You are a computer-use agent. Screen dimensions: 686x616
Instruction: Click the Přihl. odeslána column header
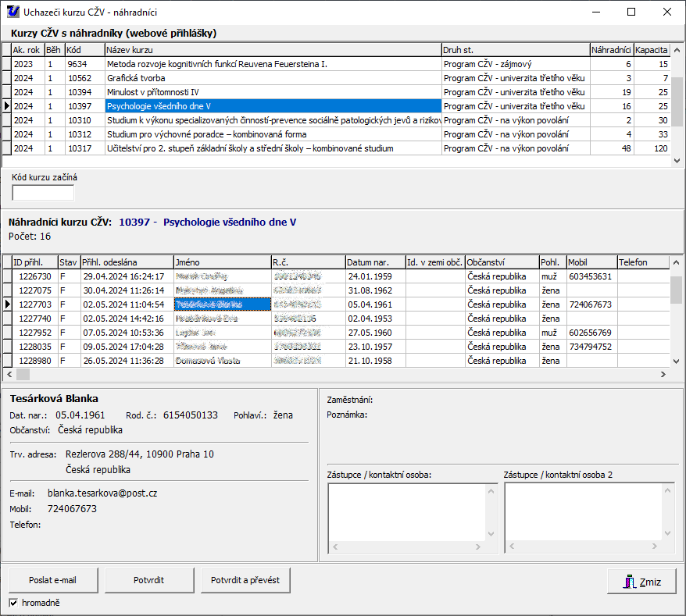coord(127,262)
